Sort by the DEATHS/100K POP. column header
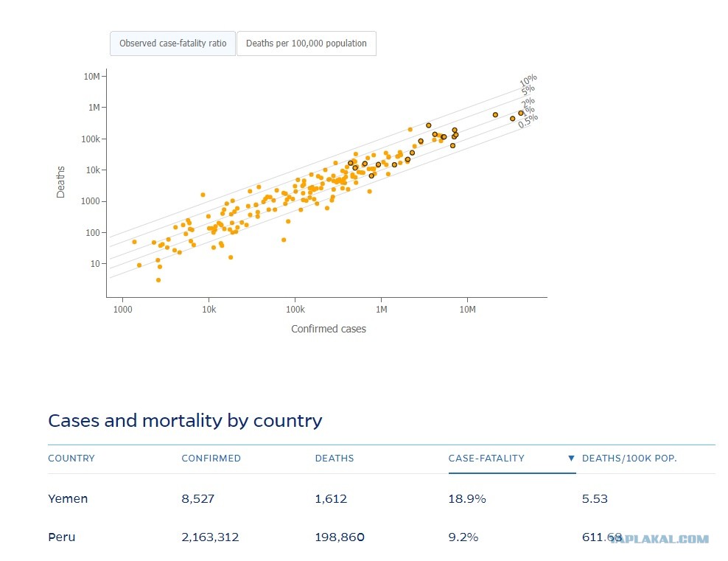Image resolution: width=728 pixels, height=561 pixels. tap(629, 459)
